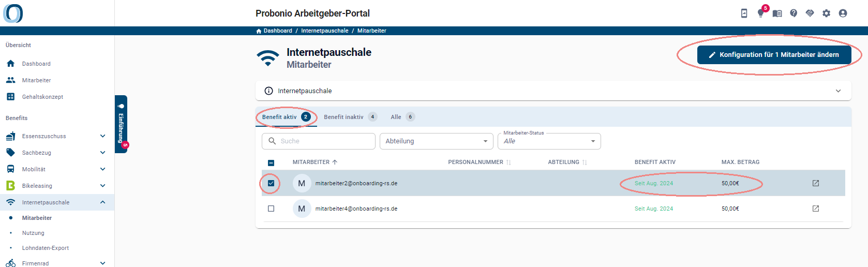Viewport: 868px width, 267px height.
Task: Open details for mitarbeiter2@onboarding-rs.de via external-link icon
Action: click(816, 183)
